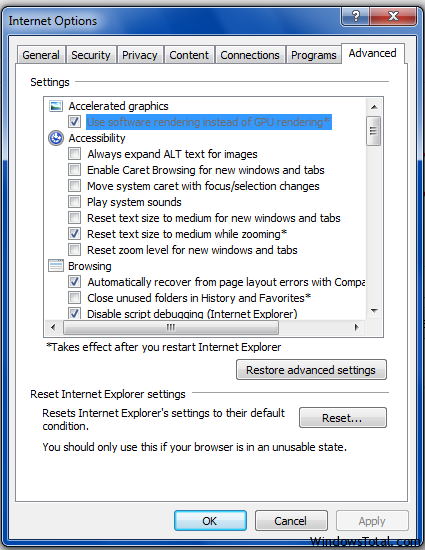Uncheck Disable script debugging (Internet Explorer)

click(x=74, y=313)
